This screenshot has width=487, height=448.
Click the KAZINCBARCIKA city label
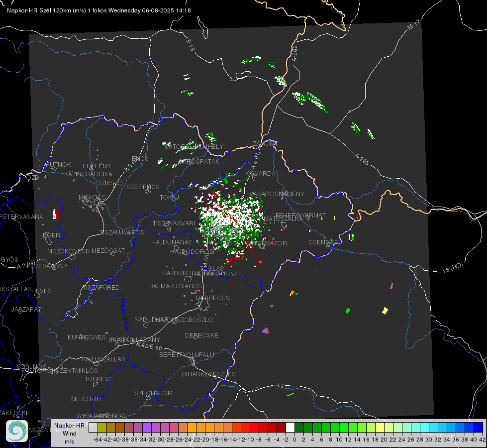(88, 174)
